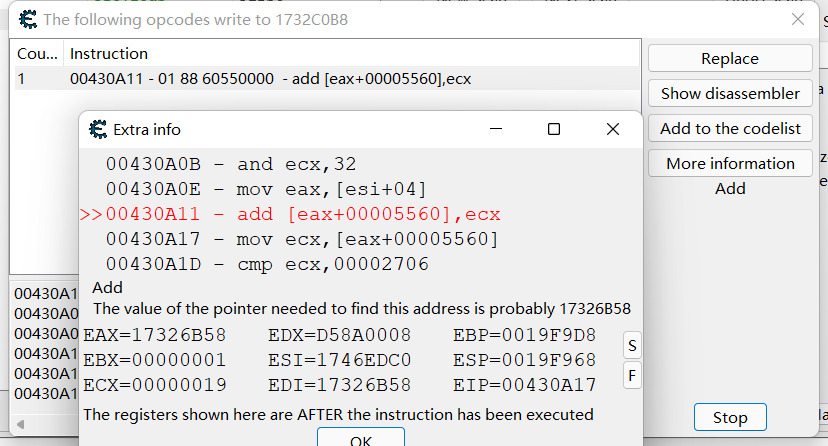The height and width of the screenshot is (446, 828).
Task: Click Add to the codelist
Action: coord(729,129)
